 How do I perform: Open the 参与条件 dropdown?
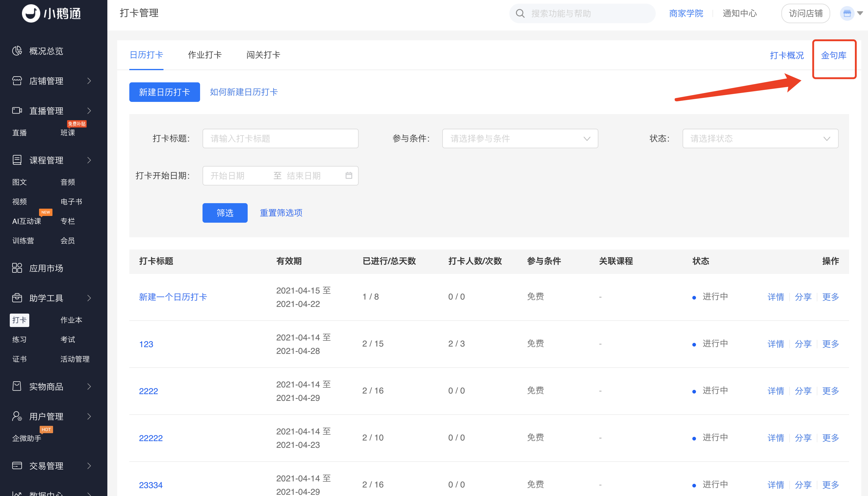point(520,138)
